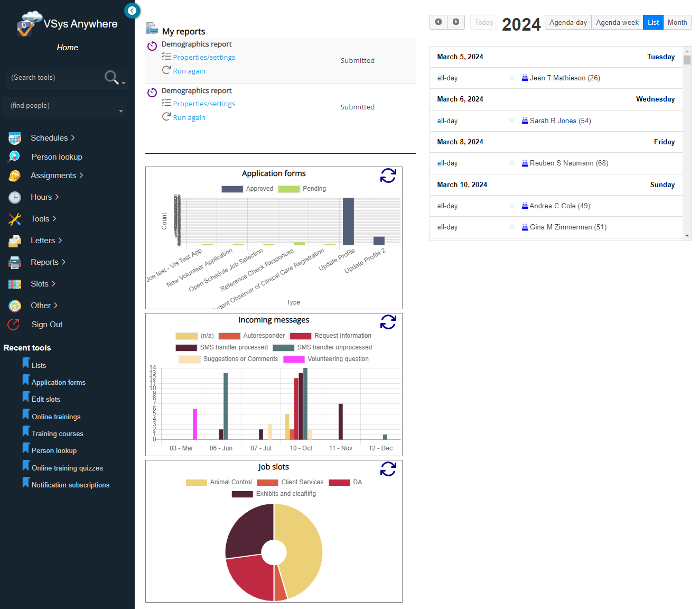Open the find people dropdown
Image resolution: width=700 pixels, height=609 pixels.
[120, 111]
